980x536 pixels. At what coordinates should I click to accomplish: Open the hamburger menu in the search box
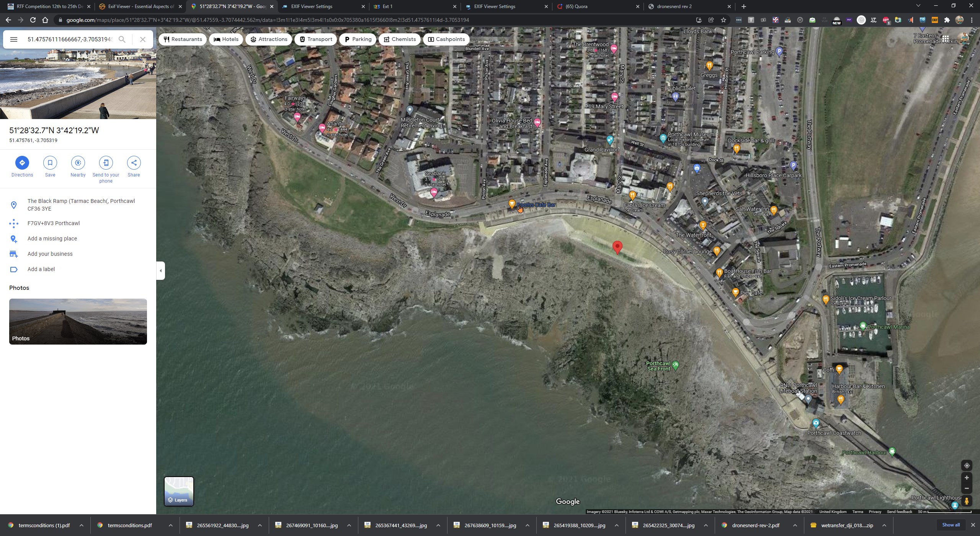[14, 39]
